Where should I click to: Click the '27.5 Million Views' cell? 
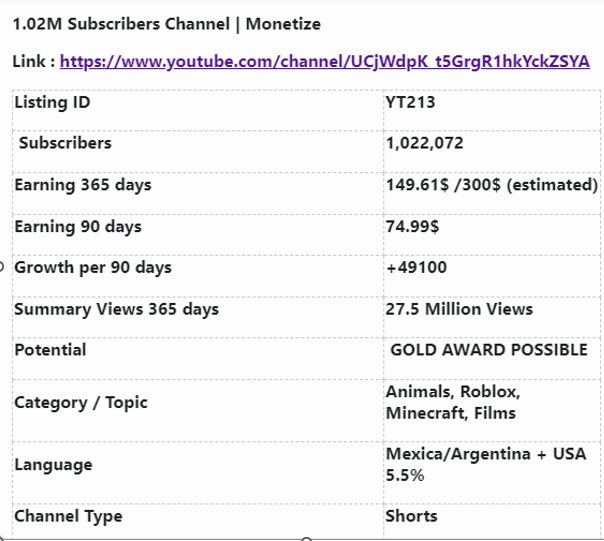(x=459, y=309)
